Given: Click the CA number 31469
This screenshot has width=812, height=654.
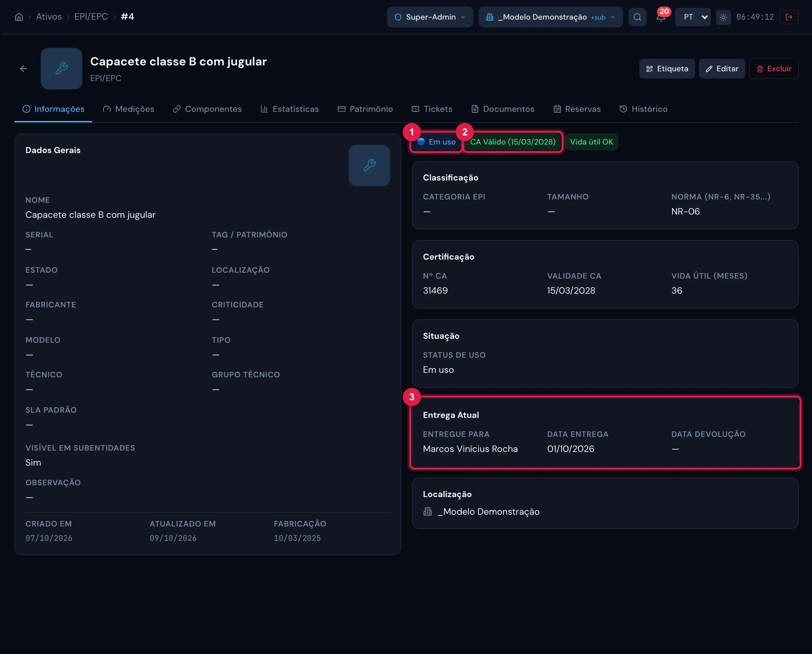Looking at the screenshot, I should click(x=435, y=290).
